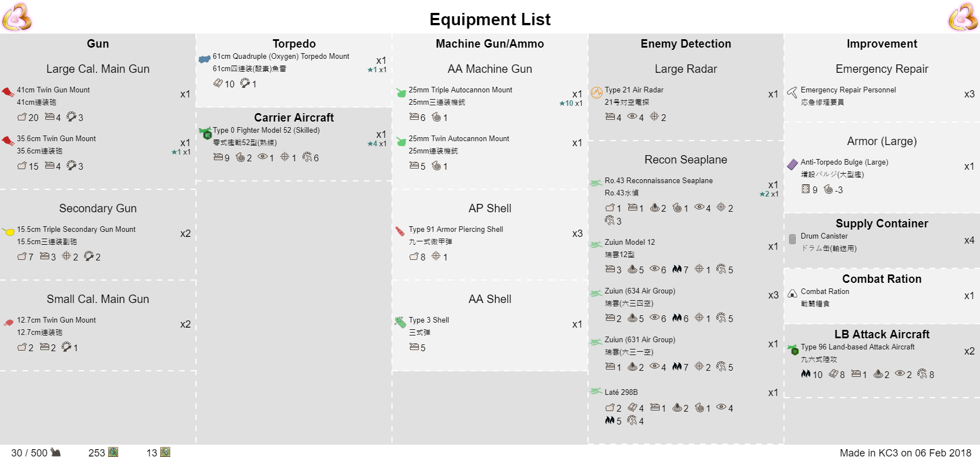Click the orange Type 21 Air Radar icon

click(x=596, y=92)
